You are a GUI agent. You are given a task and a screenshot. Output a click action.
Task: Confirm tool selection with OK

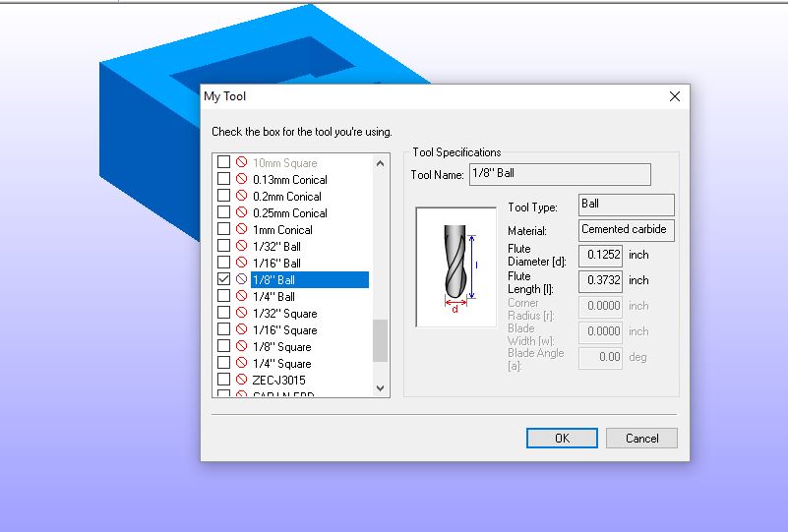[562, 438]
